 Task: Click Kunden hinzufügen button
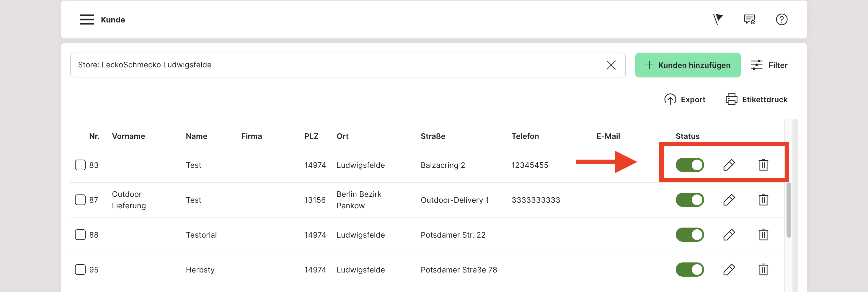[687, 65]
